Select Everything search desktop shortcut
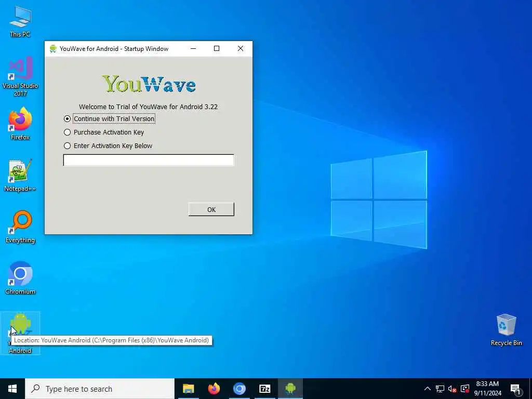 20,227
